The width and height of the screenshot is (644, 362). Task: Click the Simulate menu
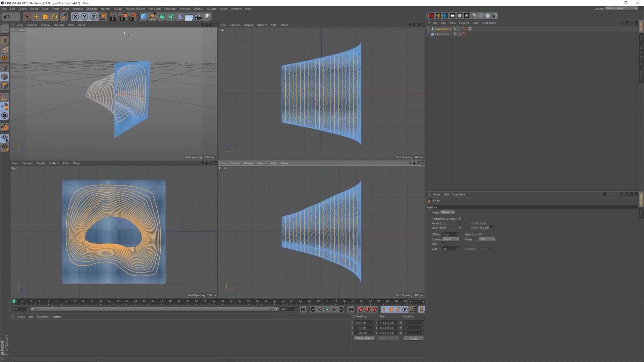[x=92, y=8]
